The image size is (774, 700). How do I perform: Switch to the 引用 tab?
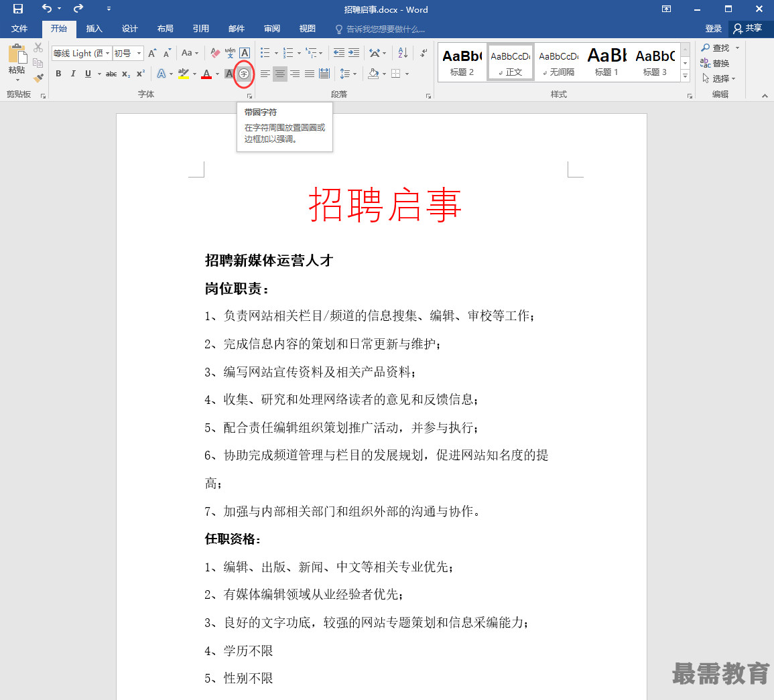(201, 29)
